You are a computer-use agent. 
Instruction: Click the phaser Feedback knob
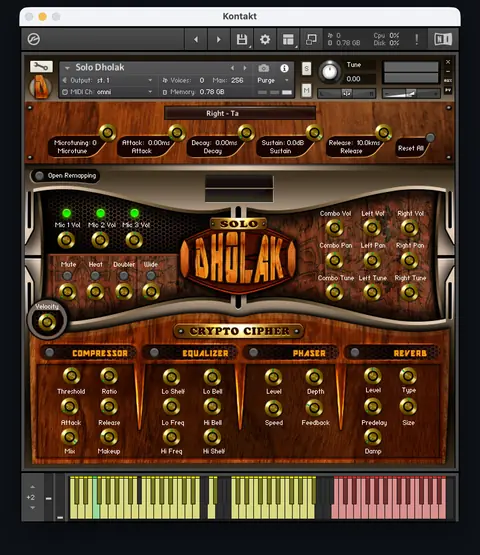coord(314,408)
